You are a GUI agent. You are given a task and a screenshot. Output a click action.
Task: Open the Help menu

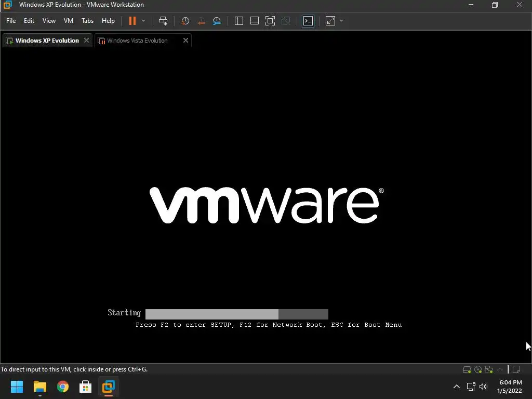(108, 21)
